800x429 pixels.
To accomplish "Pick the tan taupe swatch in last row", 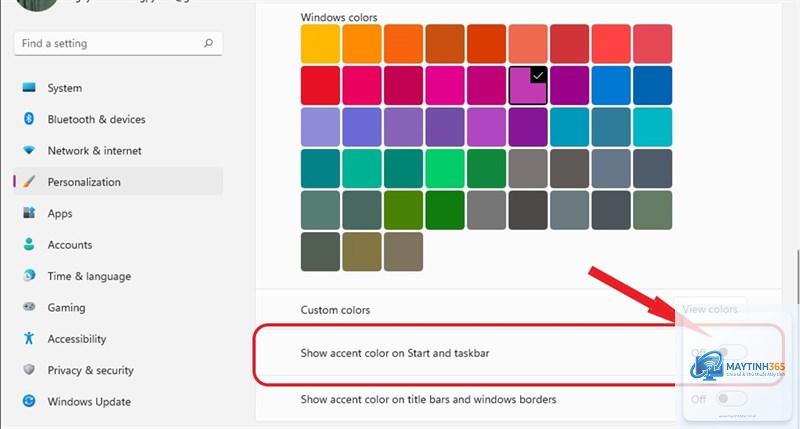I will coord(404,252).
